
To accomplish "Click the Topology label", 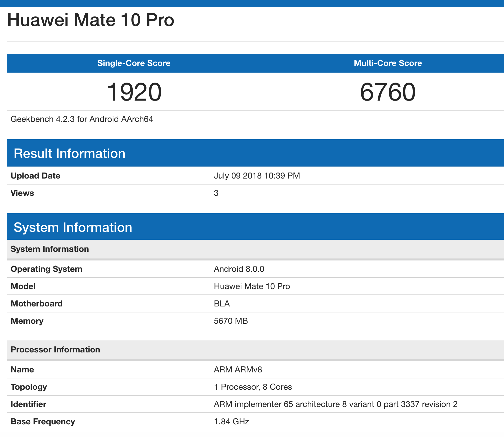I will pyautogui.click(x=29, y=387).
